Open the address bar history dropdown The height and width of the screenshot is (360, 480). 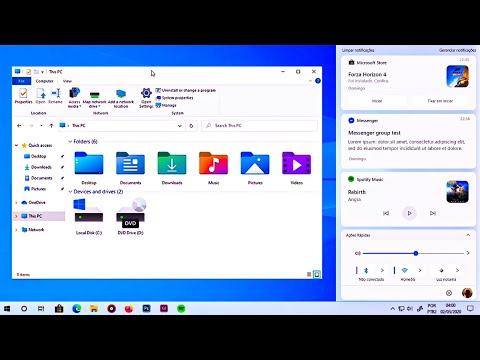click(179, 126)
